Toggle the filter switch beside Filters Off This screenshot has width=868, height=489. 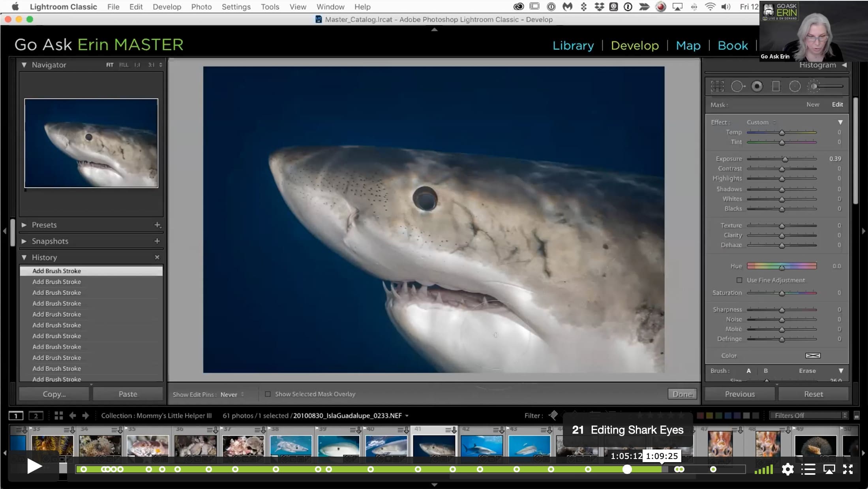pos(857,416)
